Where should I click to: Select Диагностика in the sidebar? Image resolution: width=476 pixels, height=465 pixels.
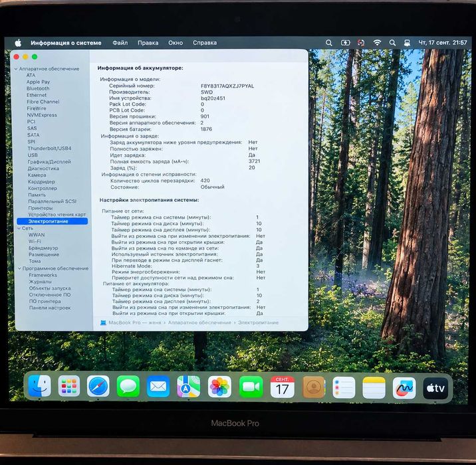(x=43, y=168)
